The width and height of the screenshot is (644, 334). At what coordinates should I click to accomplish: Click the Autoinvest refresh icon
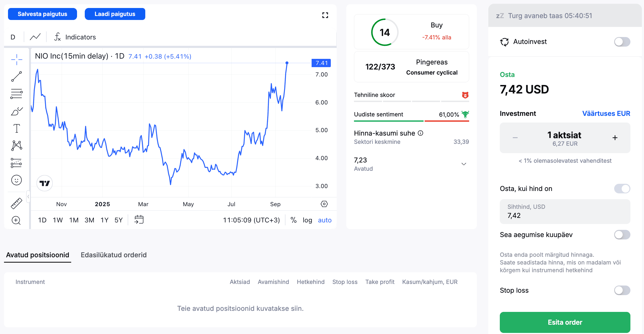click(x=504, y=42)
